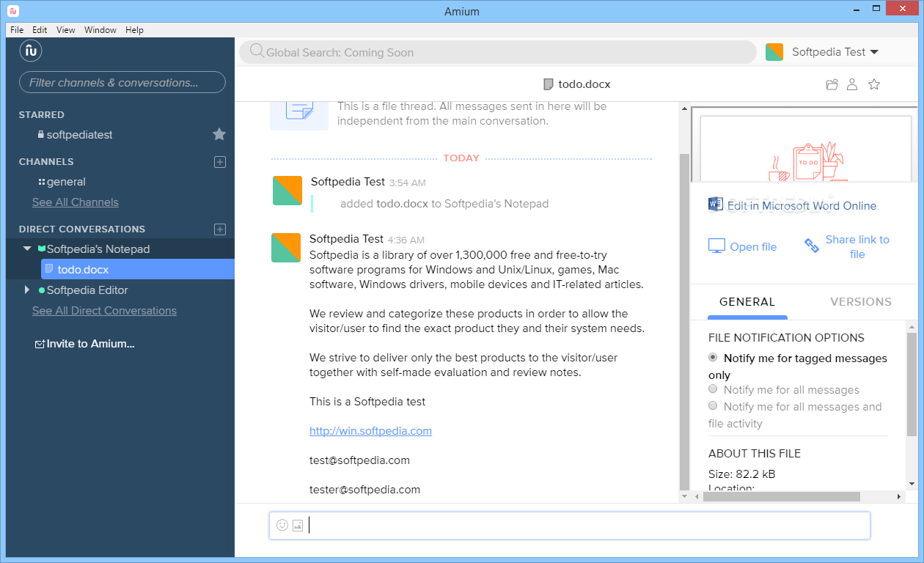Open the View menu
The width and height of the screenshot is (924, 563).
[x=66, y=30]
